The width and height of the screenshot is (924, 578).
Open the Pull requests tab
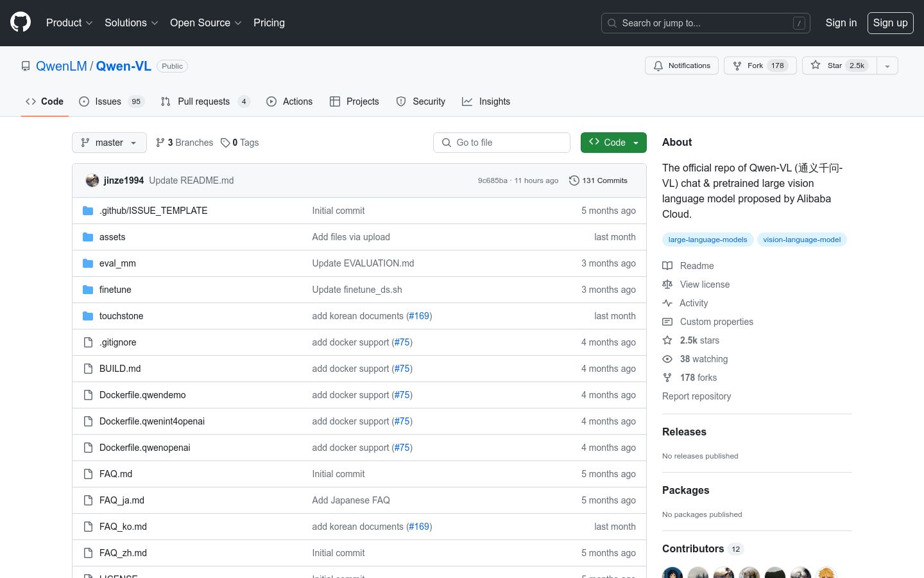(x=203, y=101)
